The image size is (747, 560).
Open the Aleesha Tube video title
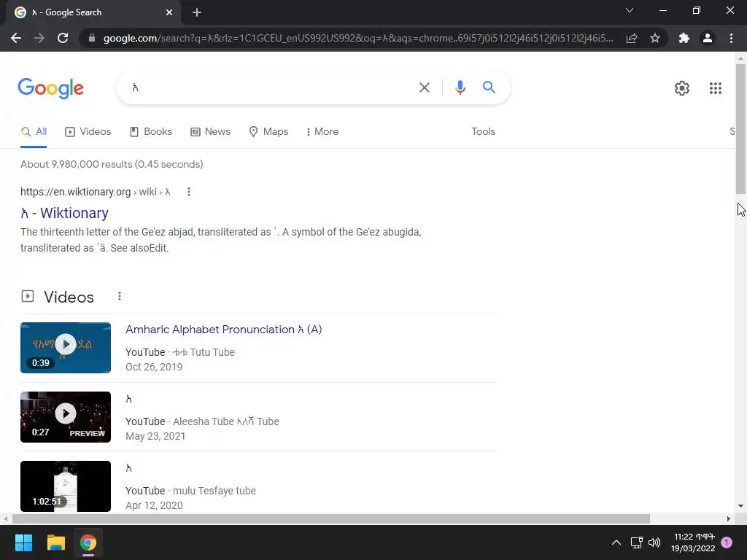pos(128,399)
